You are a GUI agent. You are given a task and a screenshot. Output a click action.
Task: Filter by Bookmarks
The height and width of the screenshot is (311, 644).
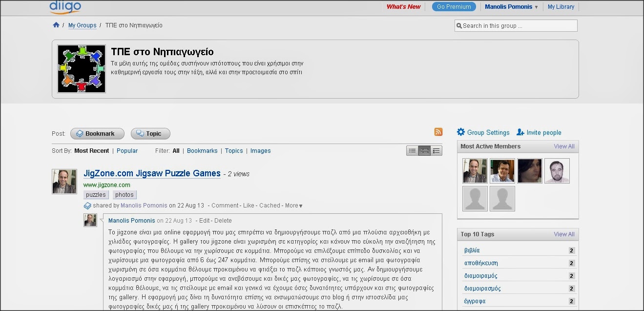pyautogui.click(x=202, y=151)
